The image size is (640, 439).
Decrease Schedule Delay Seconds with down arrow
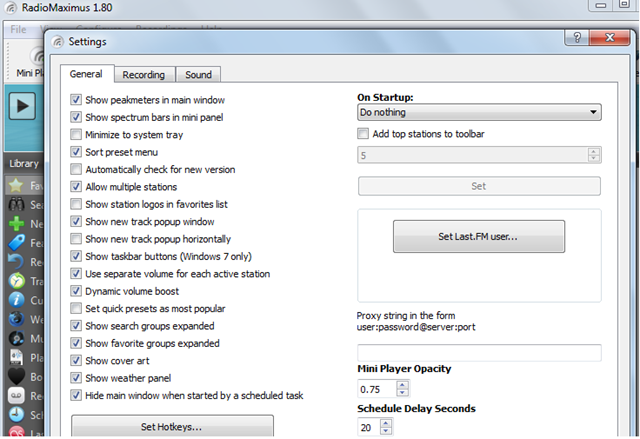(387, 432)
